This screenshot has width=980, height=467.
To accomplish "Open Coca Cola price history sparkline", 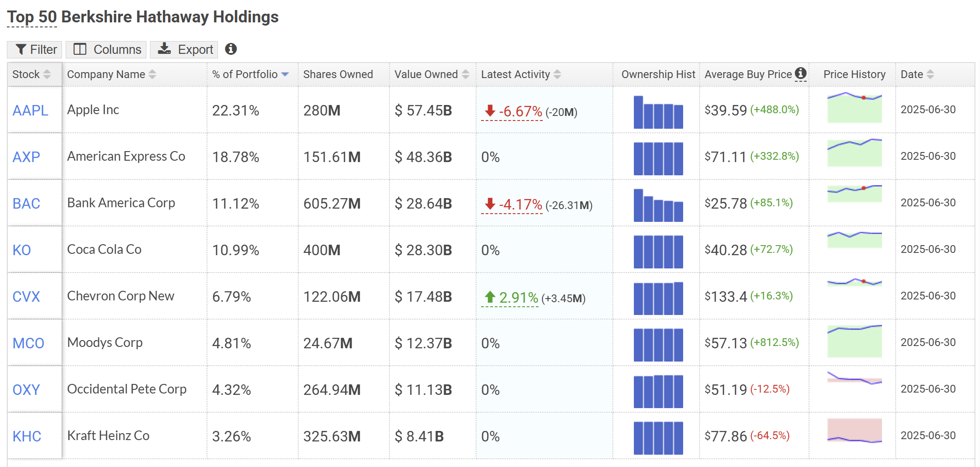I will 855,240.
